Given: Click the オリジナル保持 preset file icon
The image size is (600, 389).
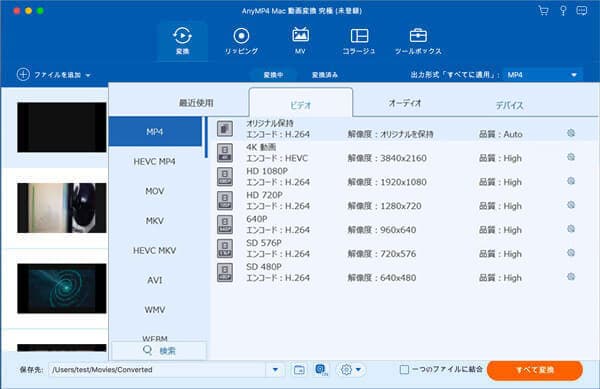Looking at the screenshot, I should 225,129.
